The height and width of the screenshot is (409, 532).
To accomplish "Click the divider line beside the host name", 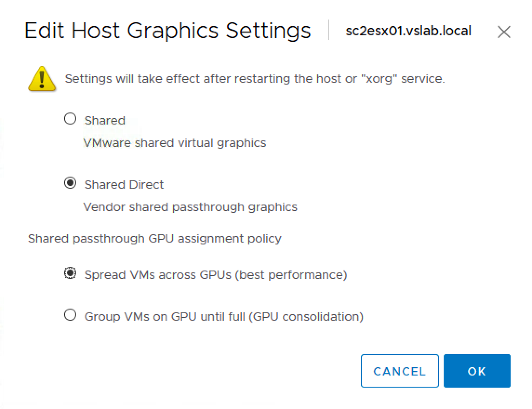I will coord(329,30).
